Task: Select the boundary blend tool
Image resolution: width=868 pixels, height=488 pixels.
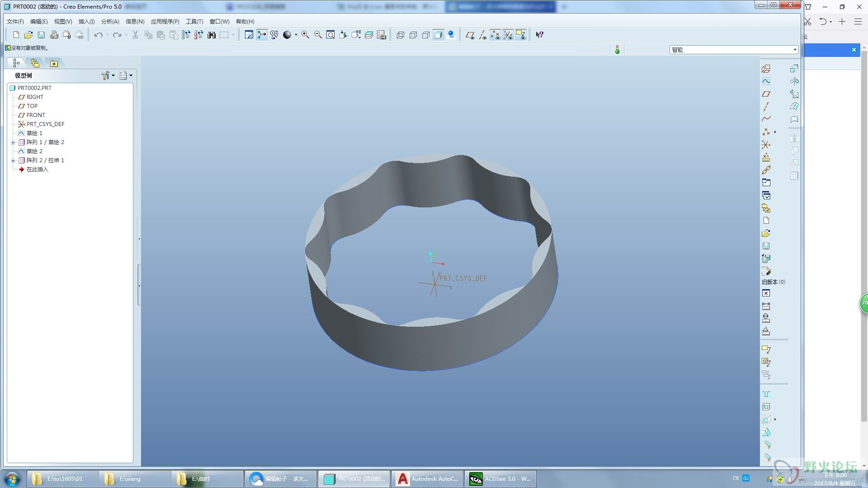Action: click(794, 107)
